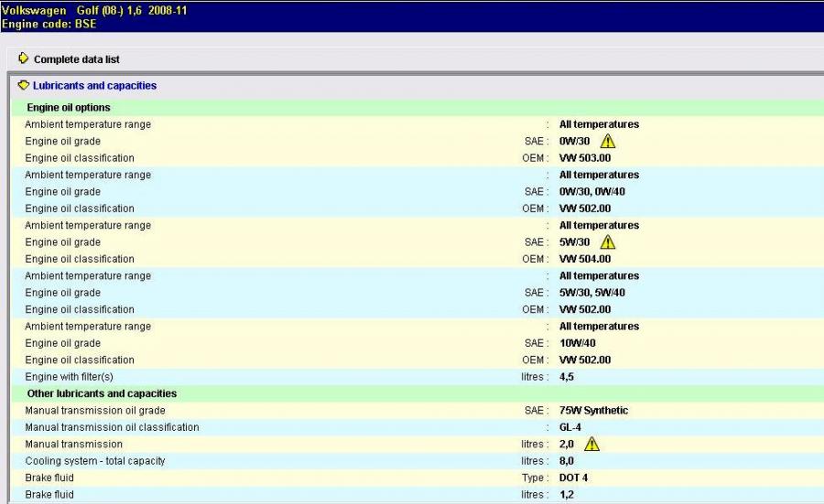The width and height of the screenshot is (824, 504).
Task: Select the Engine oil options section header
Action: [x=69, y=108]
